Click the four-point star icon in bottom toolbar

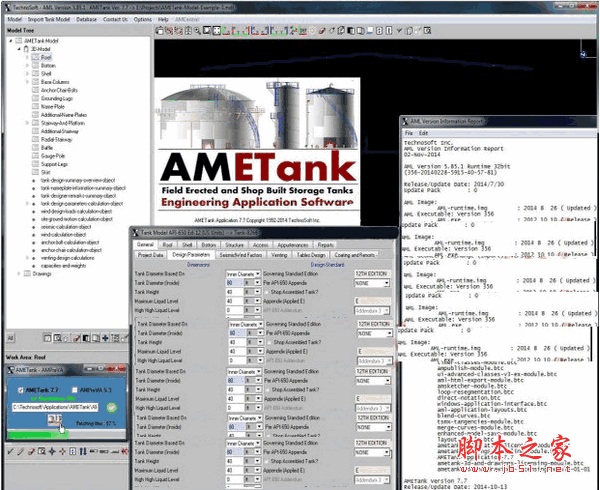pos(52,452)
